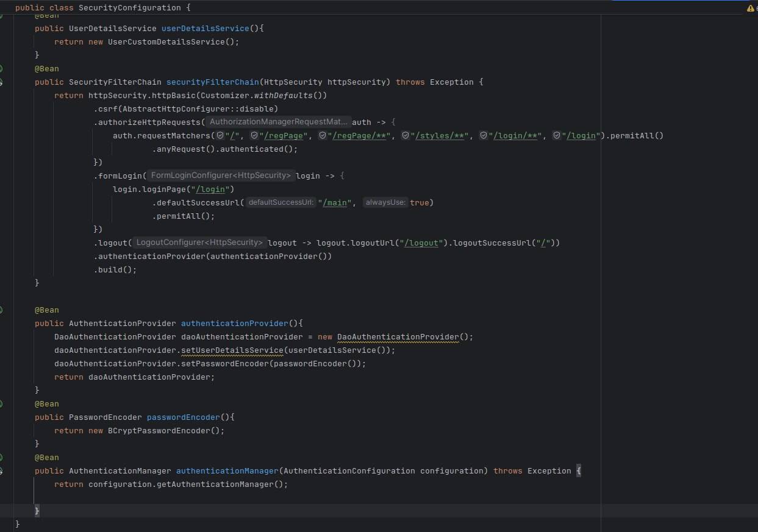Click the @Bean annotation above passwordEncoder

click(47, 404)
